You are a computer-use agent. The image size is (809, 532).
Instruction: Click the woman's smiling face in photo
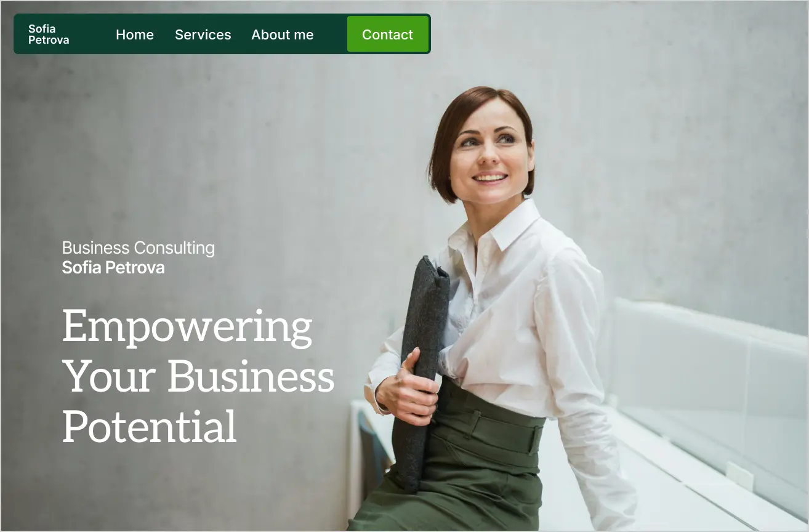tap(488, 154)
